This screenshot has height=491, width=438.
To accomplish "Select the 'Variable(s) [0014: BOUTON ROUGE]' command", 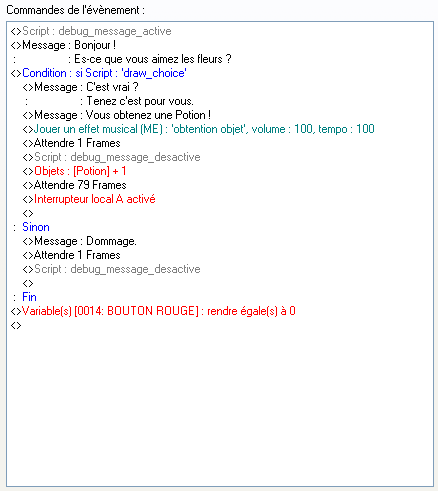I will (153, 311).
